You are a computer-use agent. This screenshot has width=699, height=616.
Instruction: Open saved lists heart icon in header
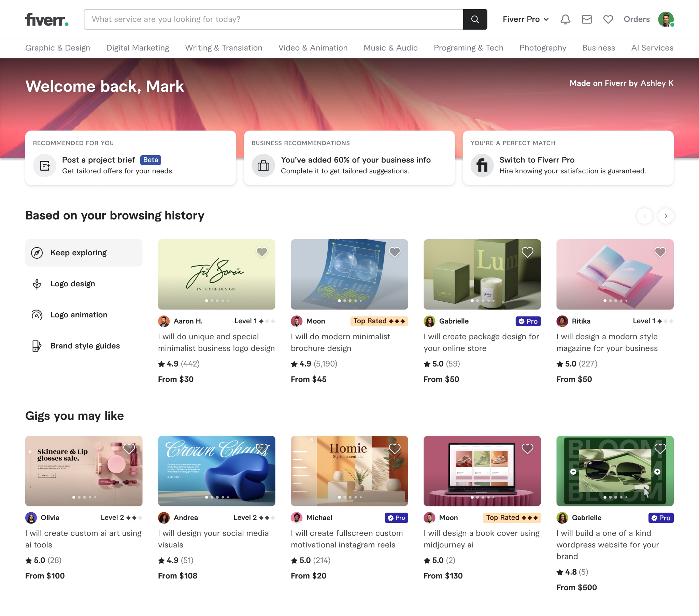[608, 19]
